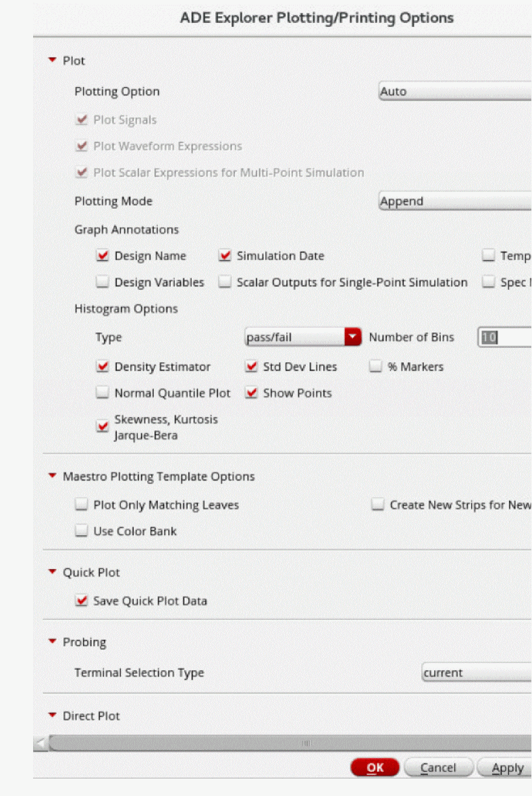
Task: Collapse the Direct Plot section
Action: pos(53,716)
